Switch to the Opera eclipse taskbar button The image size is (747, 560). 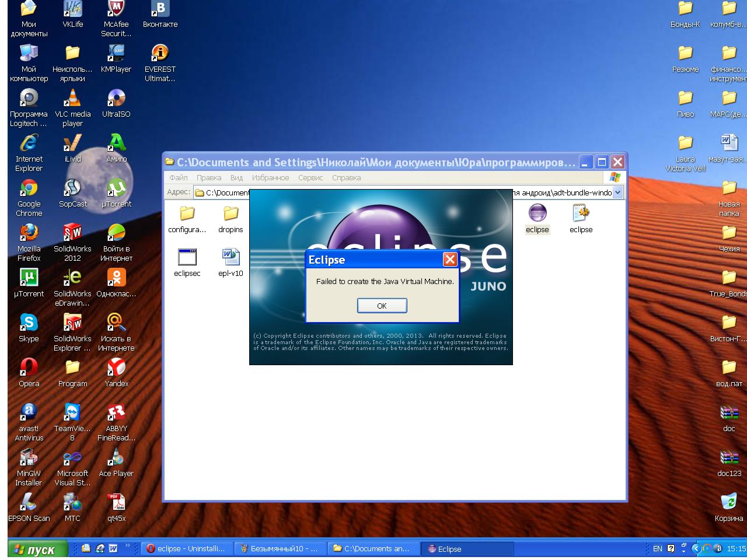(x=187, y=549)
